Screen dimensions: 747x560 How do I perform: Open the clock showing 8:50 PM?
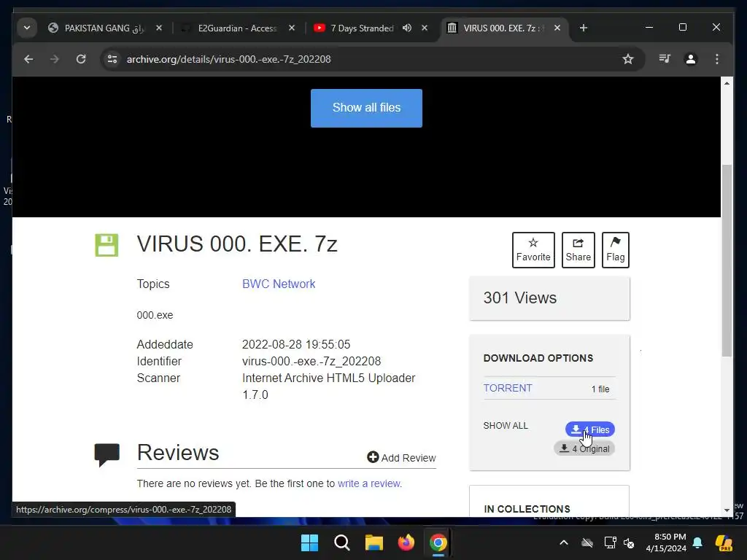[x=666, y=542]
